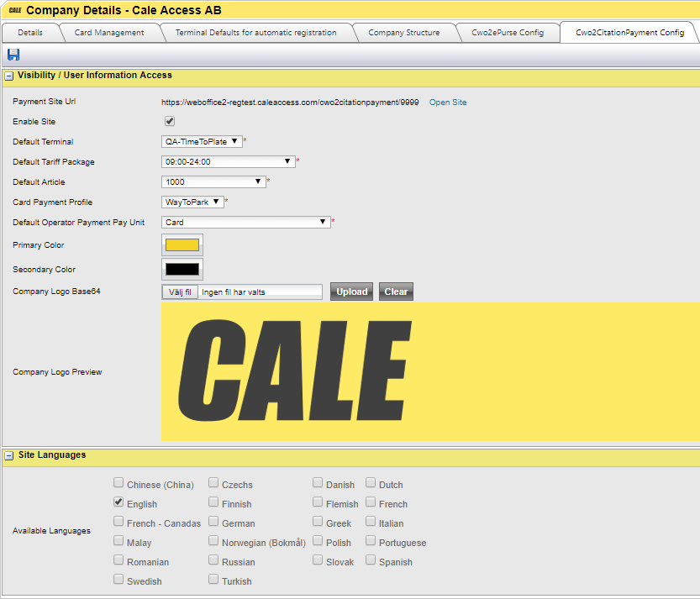Collapse the Visibility / User Information Access section

(x=8, y=76)
